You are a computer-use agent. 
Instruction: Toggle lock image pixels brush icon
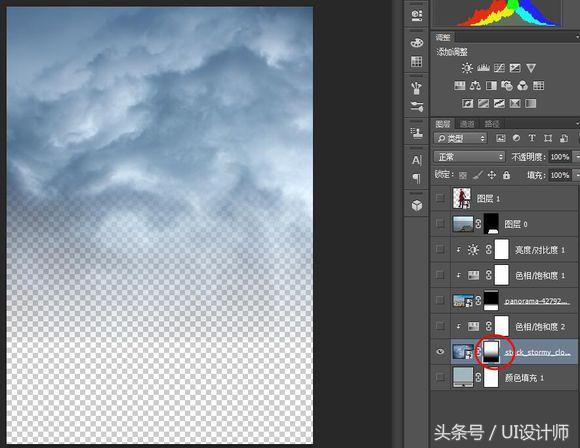pos(478,175)
